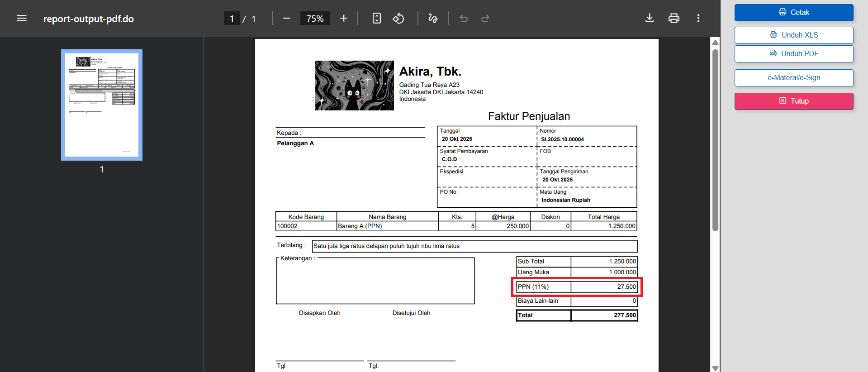Download the PDF using toolbar icon
Screen dimensions: 868x372
(650, 19)
